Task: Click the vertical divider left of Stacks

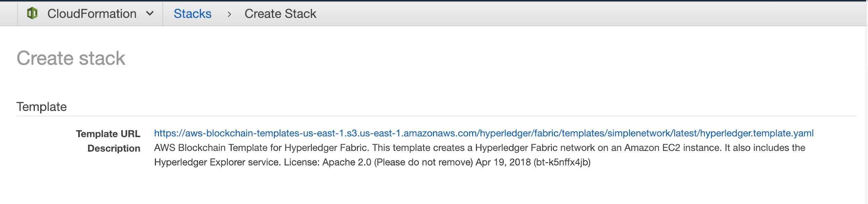Action: [x=163, y=14]
